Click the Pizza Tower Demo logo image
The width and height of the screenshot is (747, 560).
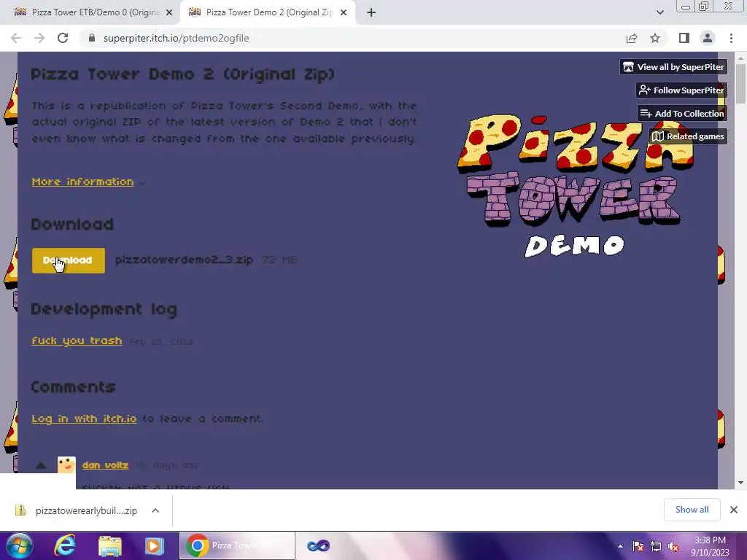coord(575,186)
